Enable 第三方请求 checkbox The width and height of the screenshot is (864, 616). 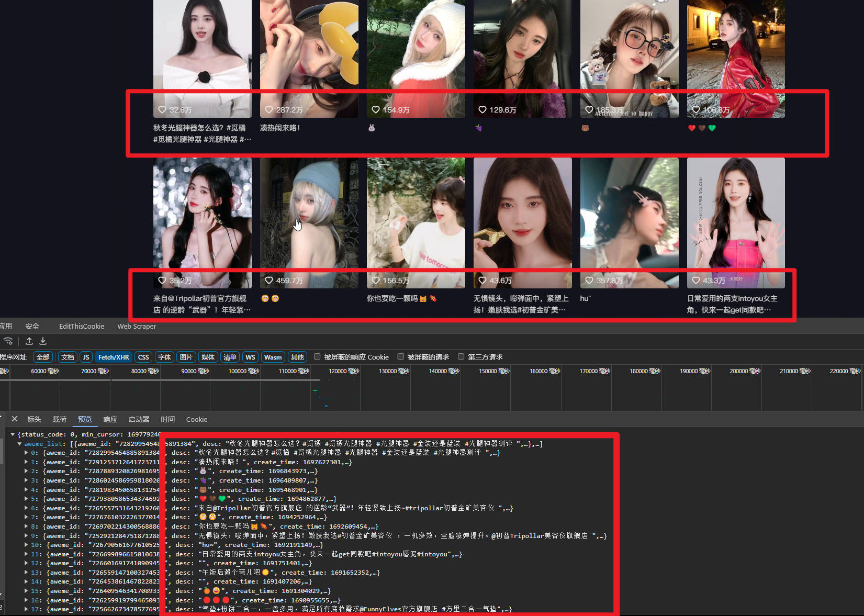tap(461, 356)
